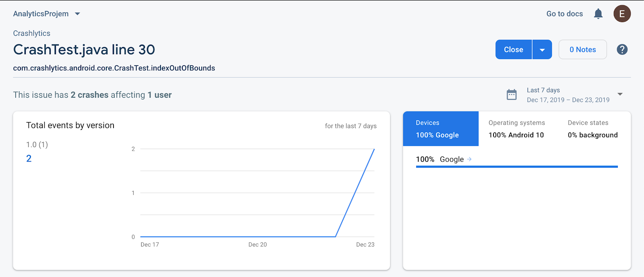Click the user avatar E icon
Viewport: 644px width, 277px height.
(x=622, y=14)
